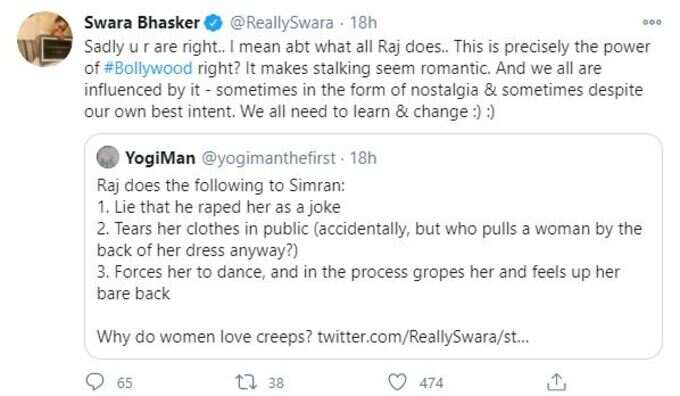Viewport: 680px width, 396px height.
Task: Click the blue verified badge
Action: tap(213, 23)
